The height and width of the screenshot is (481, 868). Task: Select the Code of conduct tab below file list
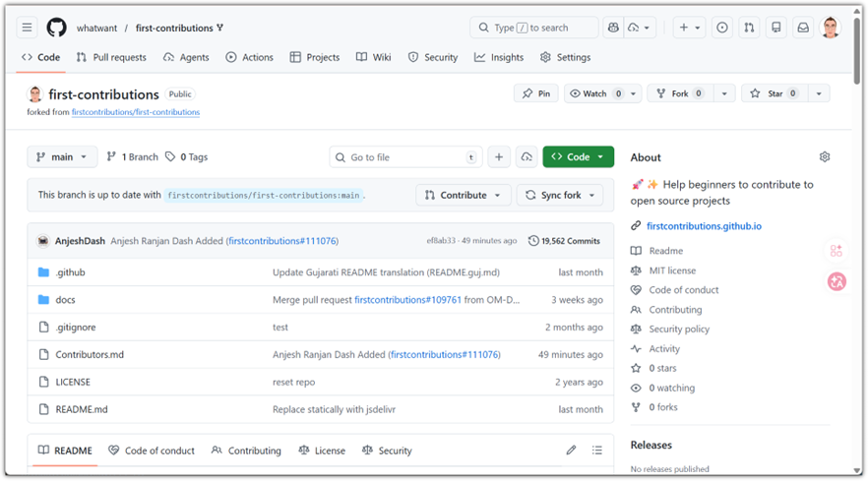(x=152, y=450)
